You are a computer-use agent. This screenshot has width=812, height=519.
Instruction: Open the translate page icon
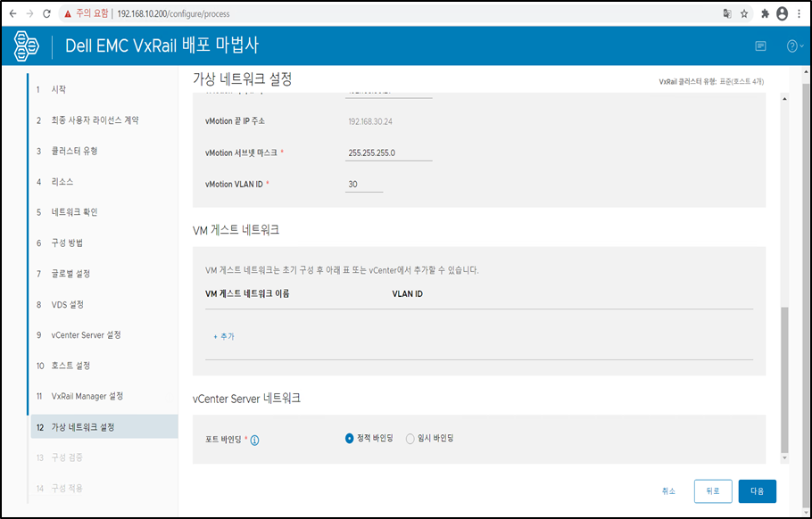pos(727,14)
